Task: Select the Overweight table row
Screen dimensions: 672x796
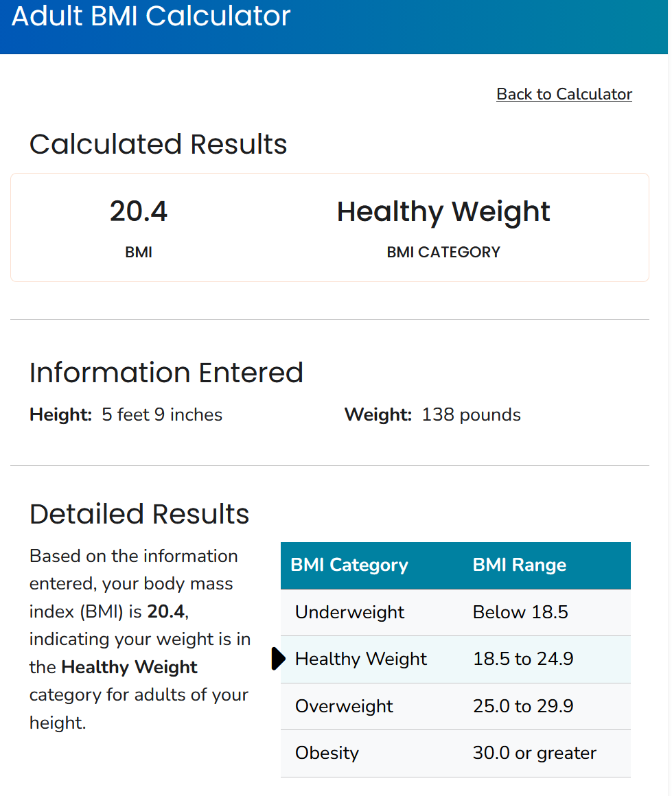Action: tap(456, 707)
